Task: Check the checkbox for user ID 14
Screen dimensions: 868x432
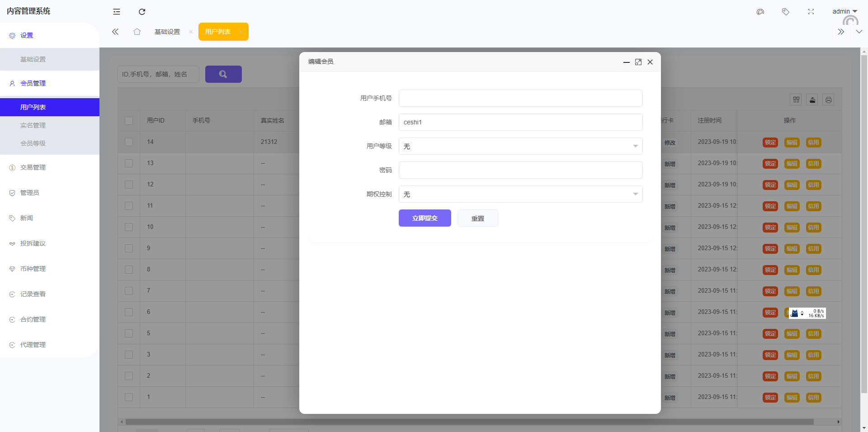Action: pyautogui.click(x=129, y=142)
